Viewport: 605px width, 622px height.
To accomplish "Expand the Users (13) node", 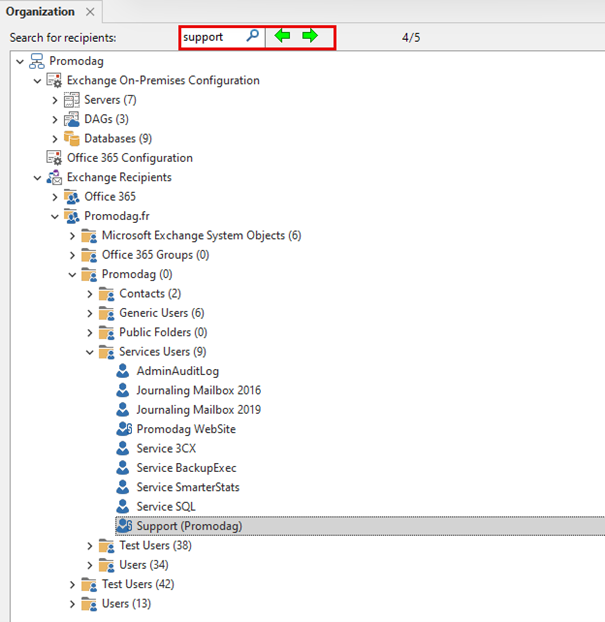I will (x=72, y=604).
